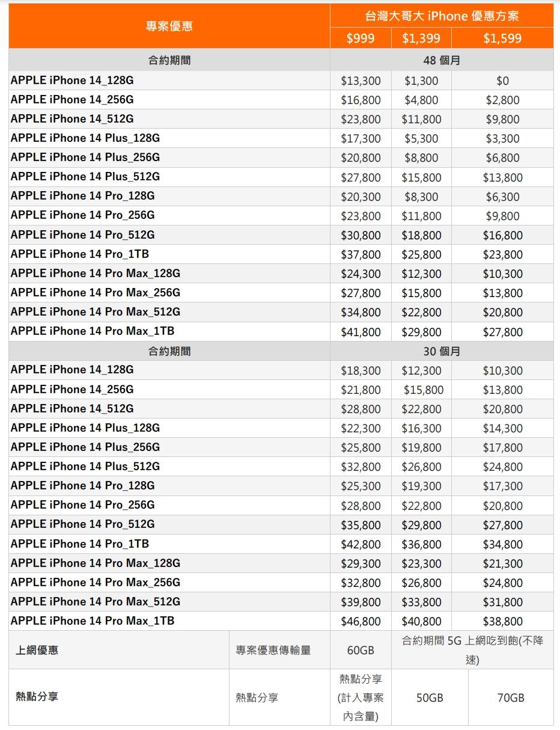Screen dimensions: 560x730
Task: Select the $19,800 price cell
Action: [421, 447]
